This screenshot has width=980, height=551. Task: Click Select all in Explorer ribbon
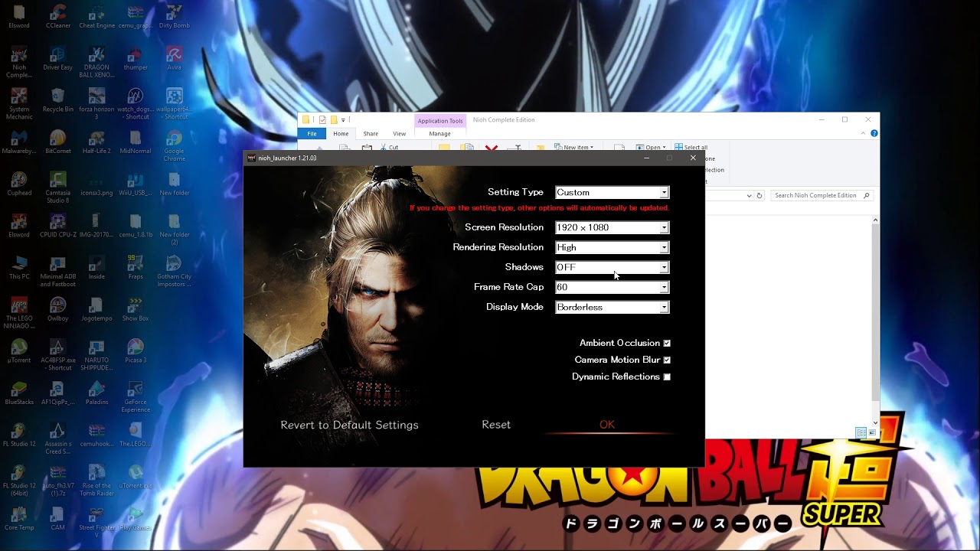(691, 147)
